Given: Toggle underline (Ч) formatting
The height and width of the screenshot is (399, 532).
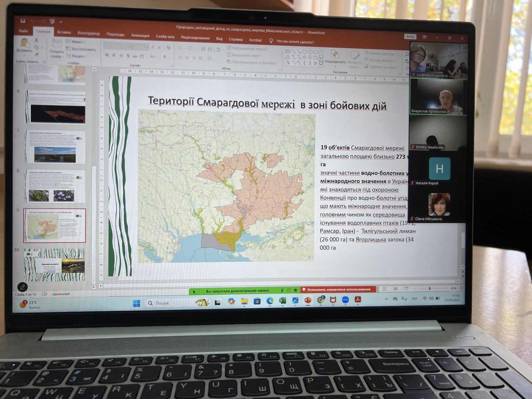Looking at the screenshot, I should click(x=121, y=55).
